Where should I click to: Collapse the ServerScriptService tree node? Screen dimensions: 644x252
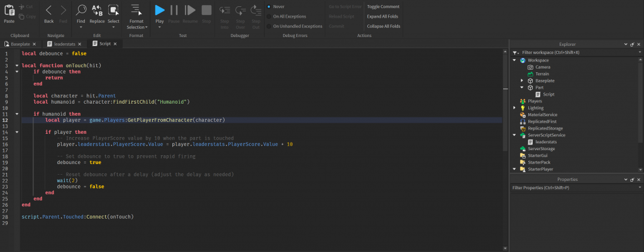514,135
